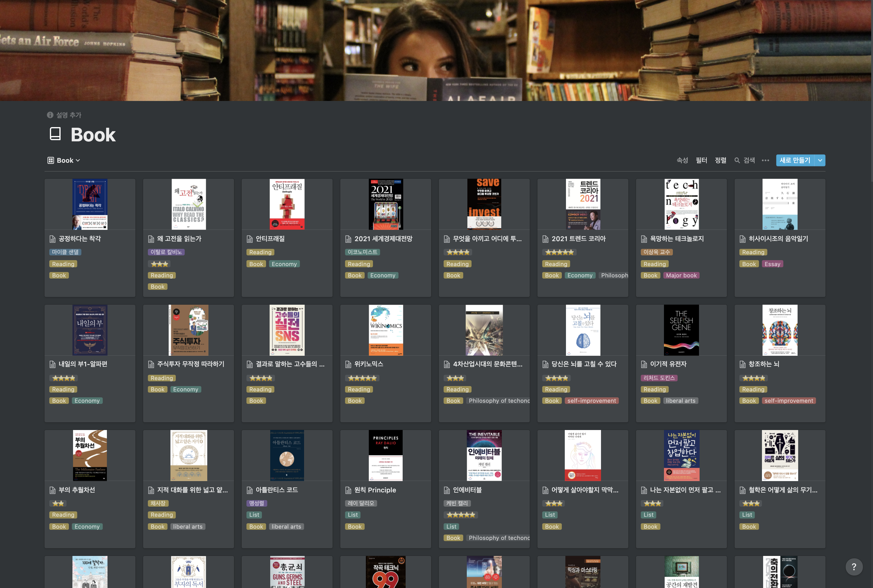This screenshot has width=873, height=588.
Task: Click the 채사장 author tag
Action: coord(158,503)
